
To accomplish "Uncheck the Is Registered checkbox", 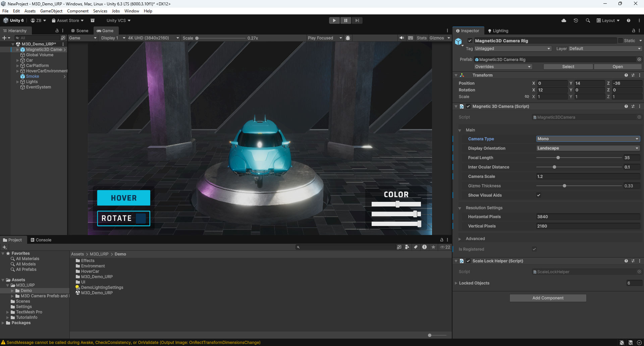I will click(x=534, y=249).
